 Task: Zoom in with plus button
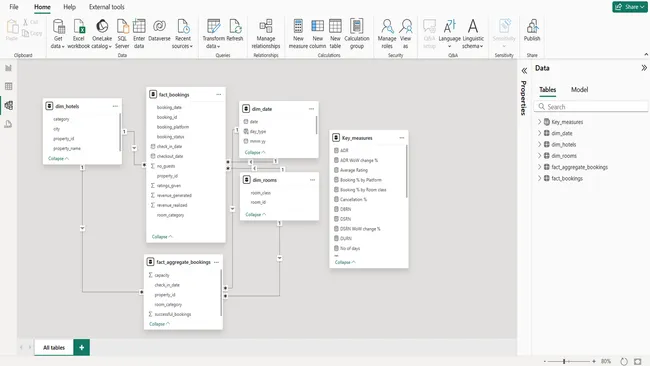(594, 361)
